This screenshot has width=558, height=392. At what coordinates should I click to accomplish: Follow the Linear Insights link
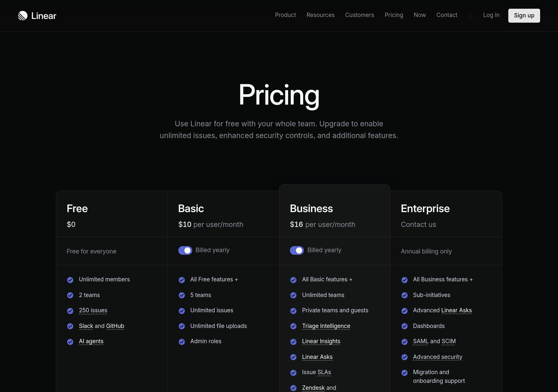(321, 341)
